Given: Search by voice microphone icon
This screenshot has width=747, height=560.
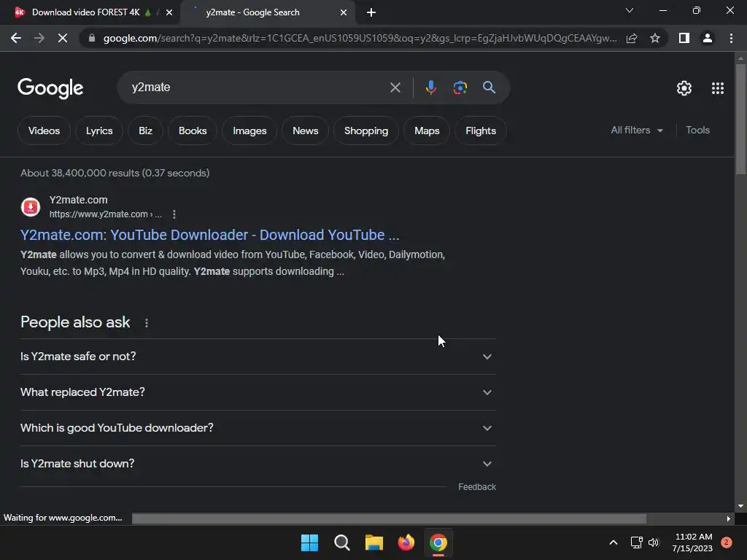Looking at the screenshot, I should [430, 87].
